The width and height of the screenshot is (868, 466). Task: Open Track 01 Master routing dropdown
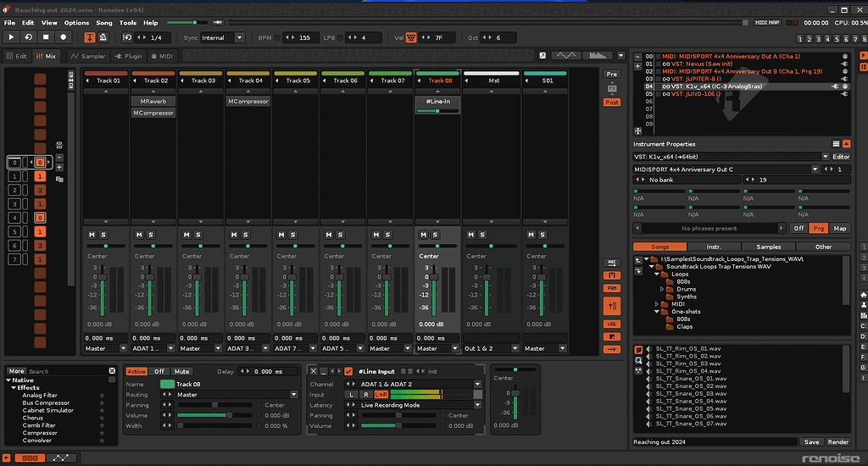click(x=105, y=348)
